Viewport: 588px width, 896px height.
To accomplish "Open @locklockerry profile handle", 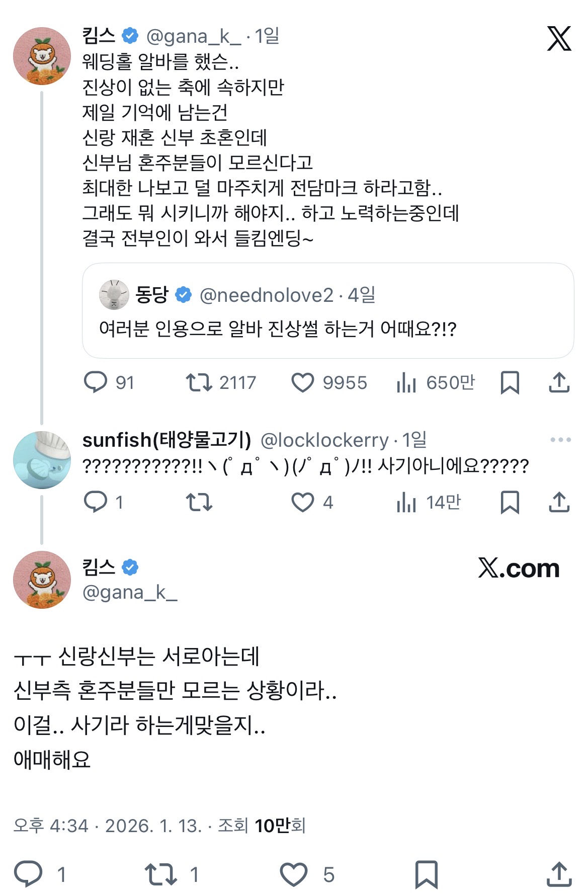I will tap(324, 441).
